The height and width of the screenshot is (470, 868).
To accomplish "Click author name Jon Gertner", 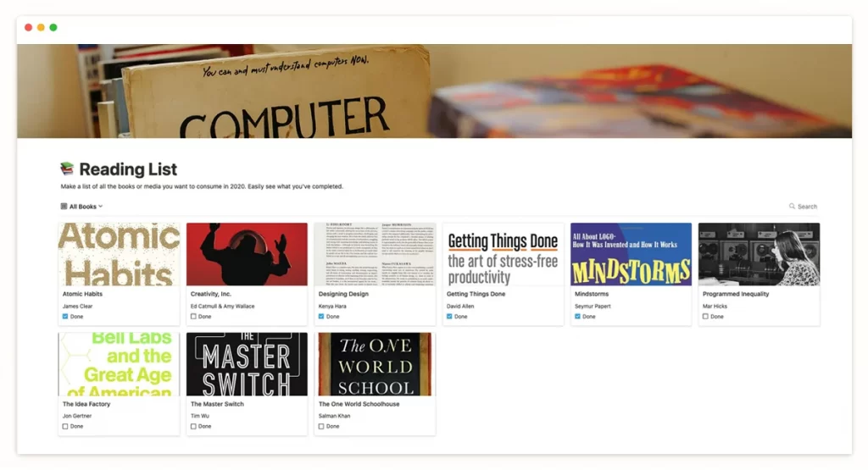I will click(x=77, y=416).
